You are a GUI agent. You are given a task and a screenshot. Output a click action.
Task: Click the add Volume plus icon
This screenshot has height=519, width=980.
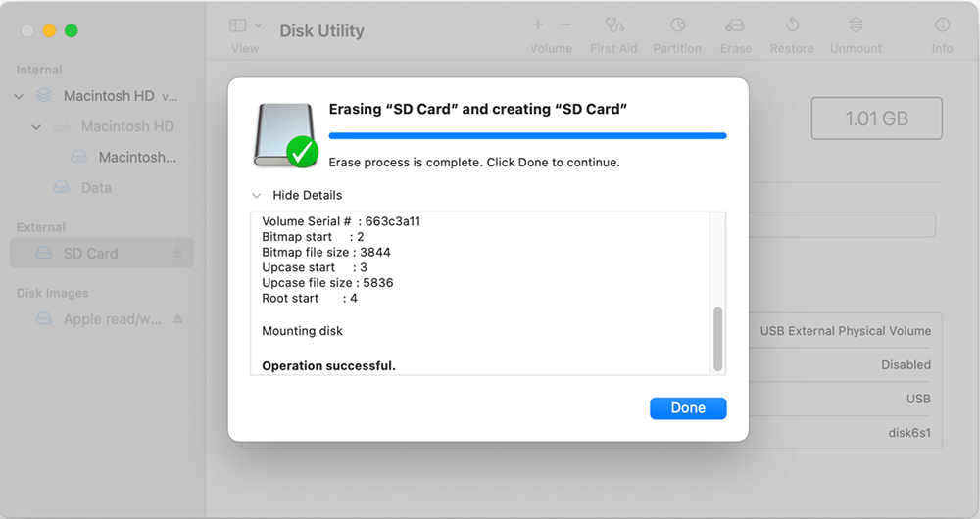538,24
